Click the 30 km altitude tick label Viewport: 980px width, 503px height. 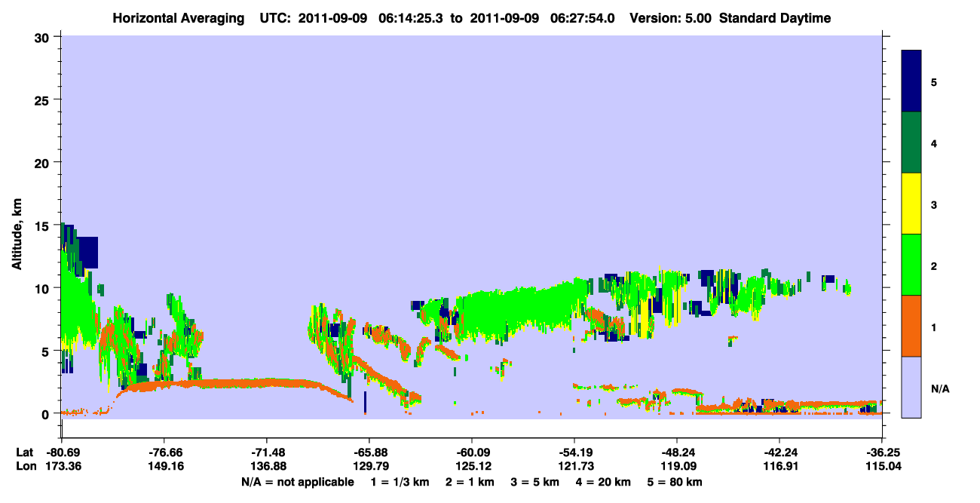click(x=44, y=37)
